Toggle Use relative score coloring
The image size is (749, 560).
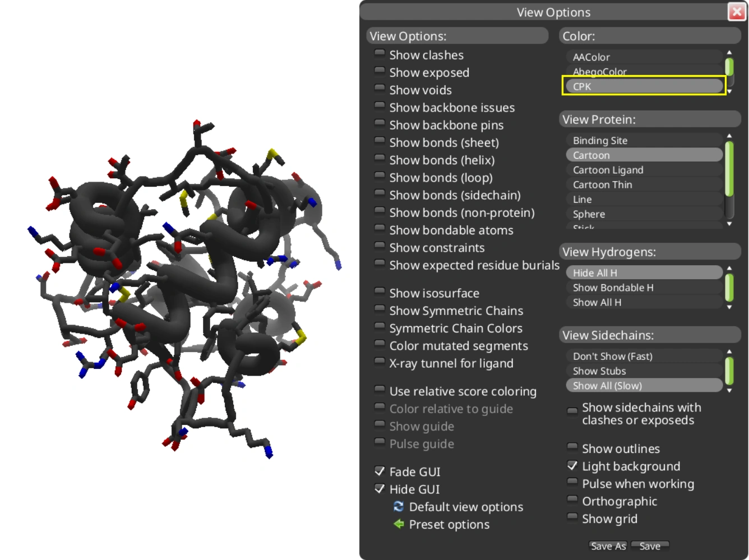click(380, 390)
